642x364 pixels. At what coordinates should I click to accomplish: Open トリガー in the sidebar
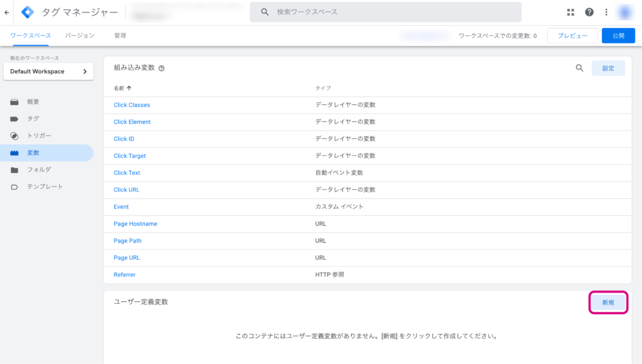(x=39, y=136)
